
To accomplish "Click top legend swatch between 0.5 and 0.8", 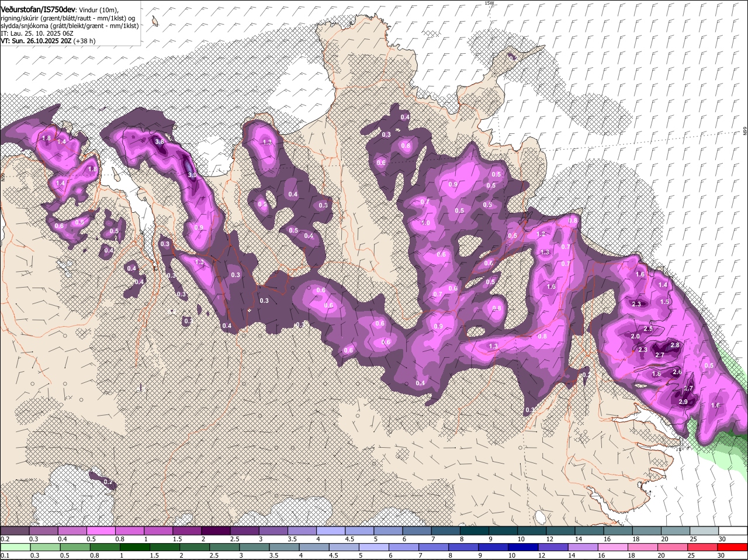I will click(x=101, y=530).
